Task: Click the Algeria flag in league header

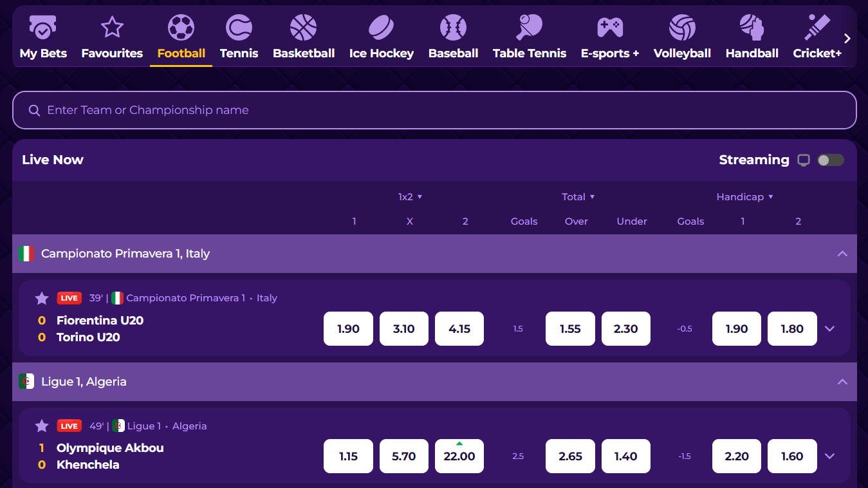Action: (x=26, y=381)
